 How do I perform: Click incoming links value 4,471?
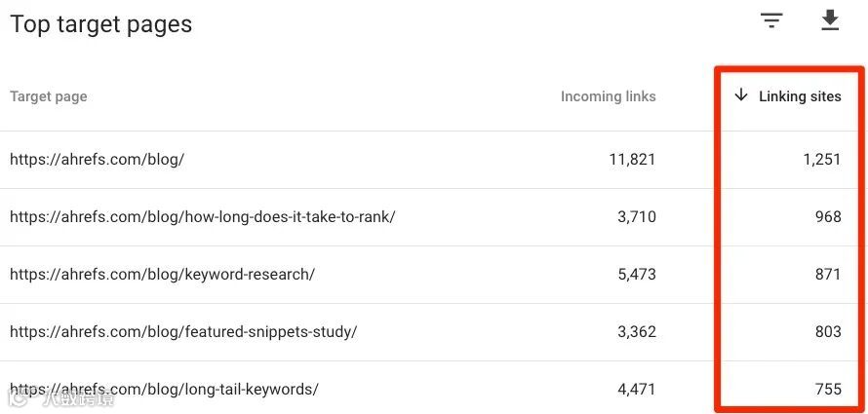pos(637,389)
